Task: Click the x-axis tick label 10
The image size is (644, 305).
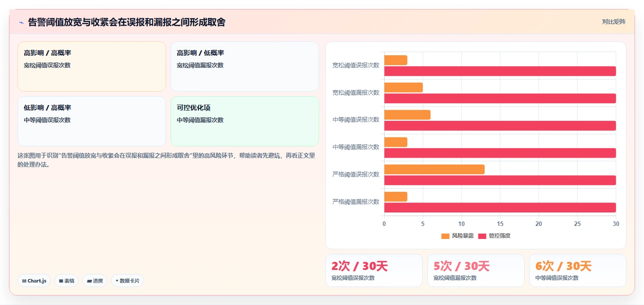Action: 461,224
